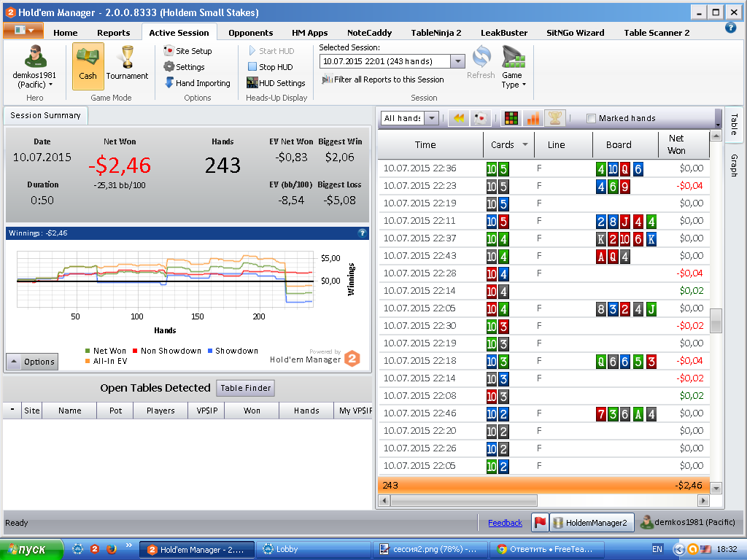Open the LeakBuster tab
Screen dimensions: 747x560
(504, 33)
